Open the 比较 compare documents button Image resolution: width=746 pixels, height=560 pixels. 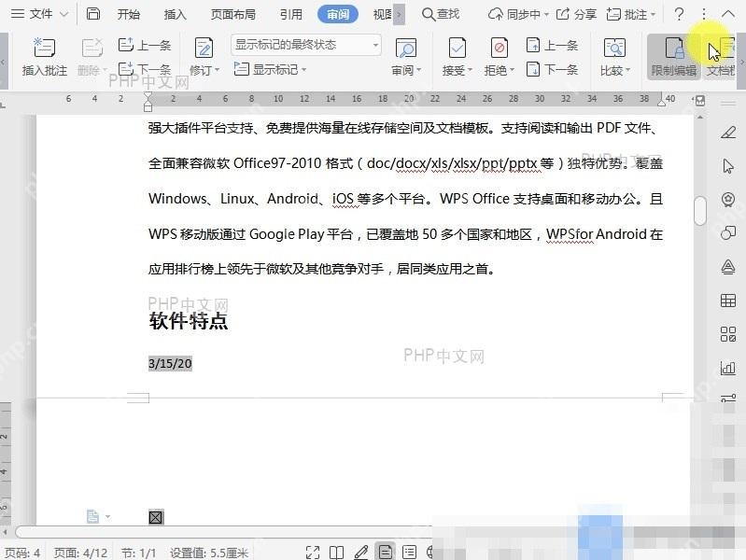(614, 57)
